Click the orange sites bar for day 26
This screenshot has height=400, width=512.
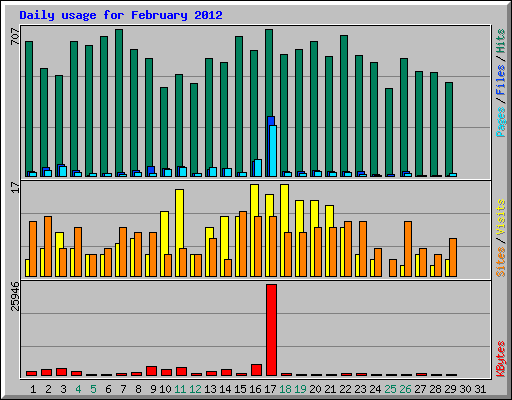(x=408, y=249)
